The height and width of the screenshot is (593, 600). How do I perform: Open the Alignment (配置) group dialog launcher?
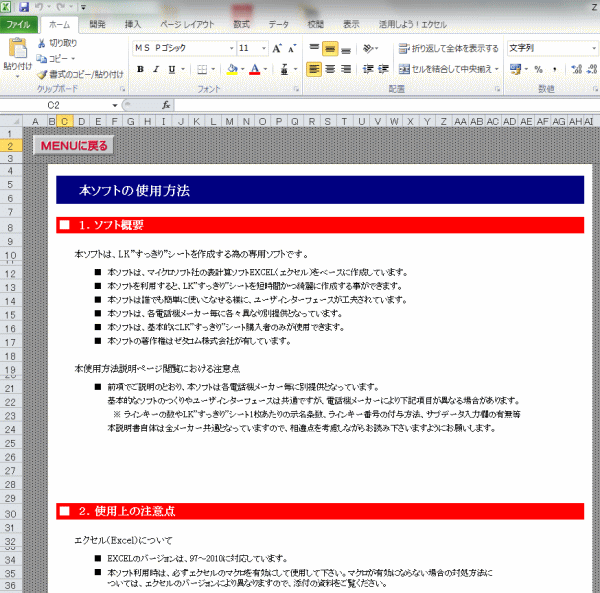497,89
